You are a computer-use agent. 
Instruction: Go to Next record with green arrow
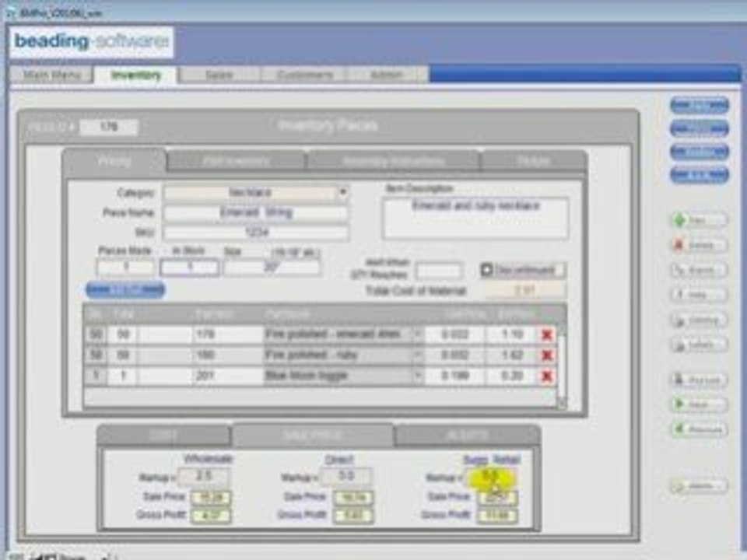tap(699, 404)
